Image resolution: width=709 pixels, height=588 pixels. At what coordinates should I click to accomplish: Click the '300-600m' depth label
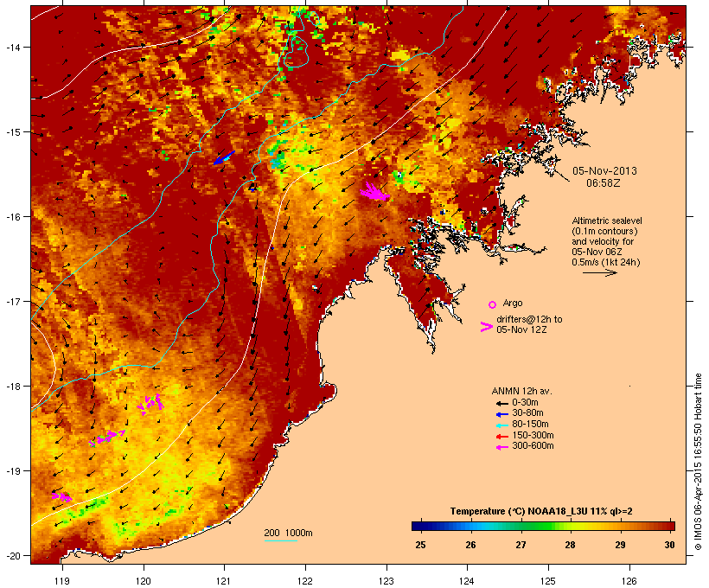click(x=533, y=446)
